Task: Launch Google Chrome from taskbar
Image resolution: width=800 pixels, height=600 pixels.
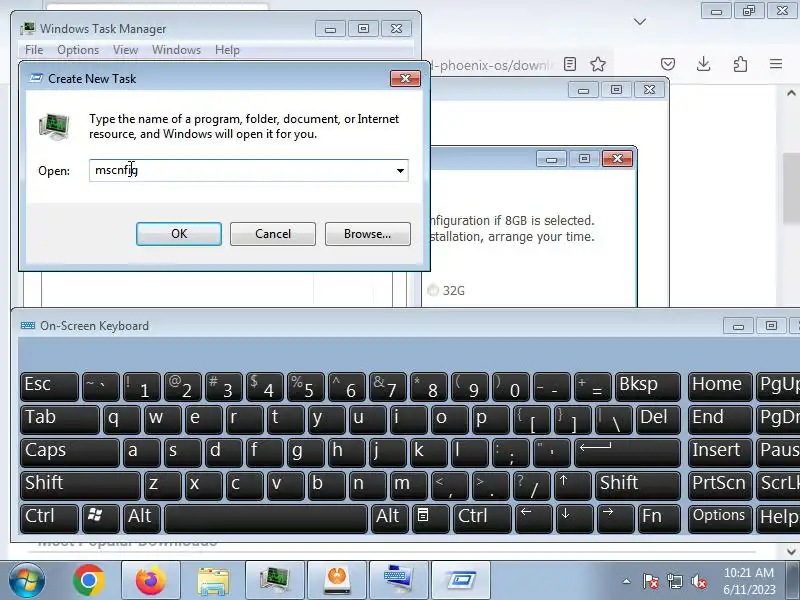Action: [89, 581]
